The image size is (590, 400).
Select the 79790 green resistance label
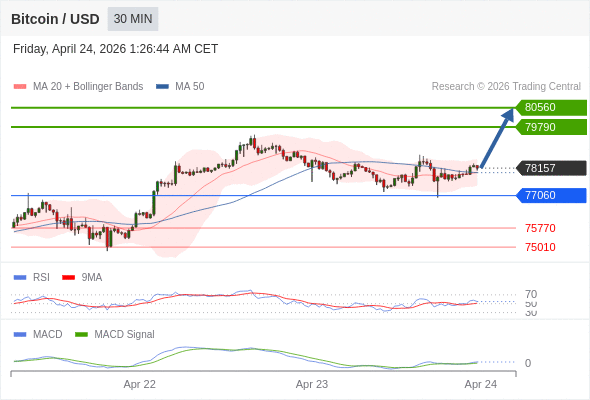point(551,127)
